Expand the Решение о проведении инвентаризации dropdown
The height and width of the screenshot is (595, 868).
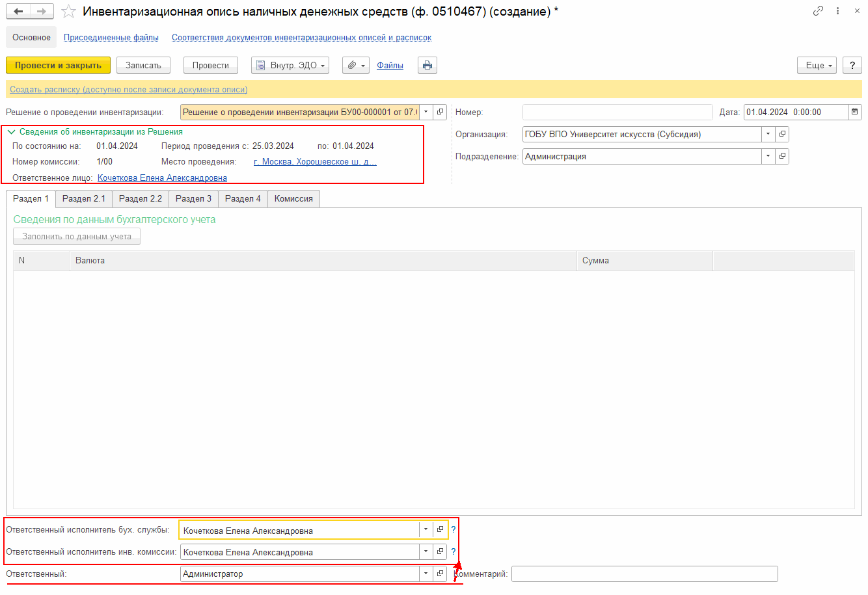click(426, 112)
